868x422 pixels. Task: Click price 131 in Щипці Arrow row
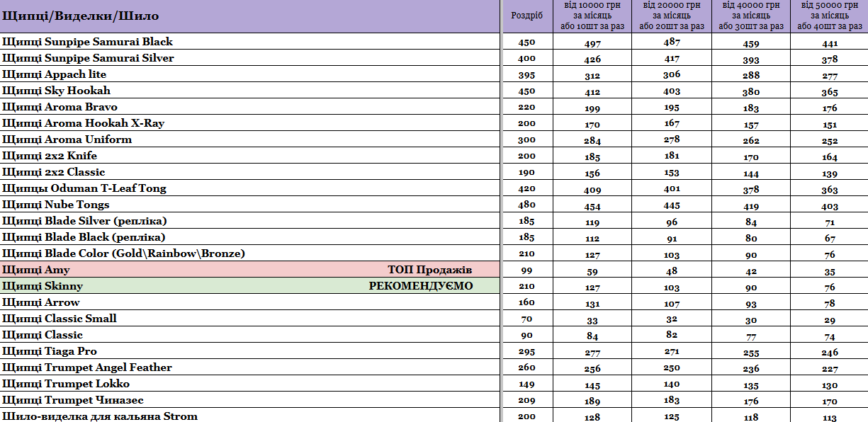click(592, 304)
